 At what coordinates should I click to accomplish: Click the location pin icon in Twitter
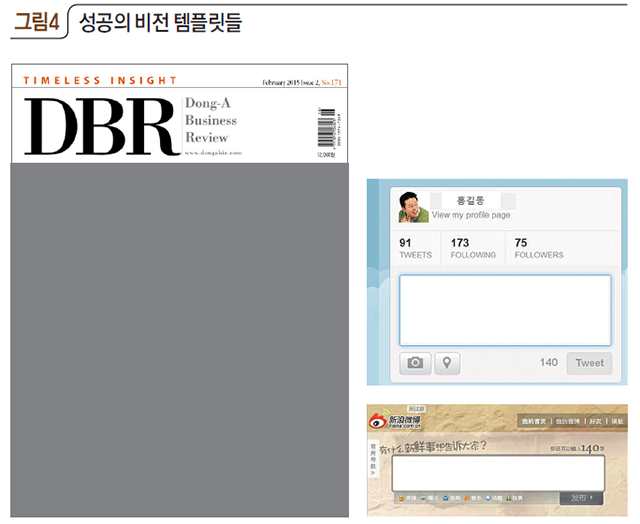click(x=447, y=363)
